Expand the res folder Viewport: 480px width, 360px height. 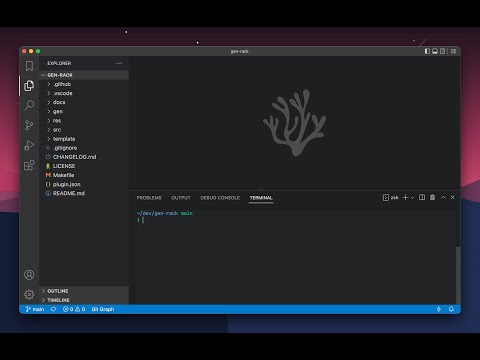tap(84, 120)
